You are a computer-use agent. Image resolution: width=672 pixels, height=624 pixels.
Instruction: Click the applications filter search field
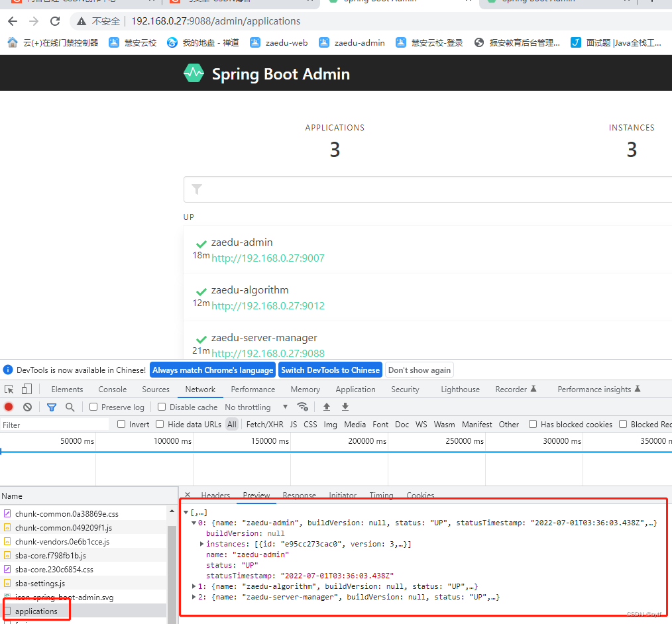431,189
